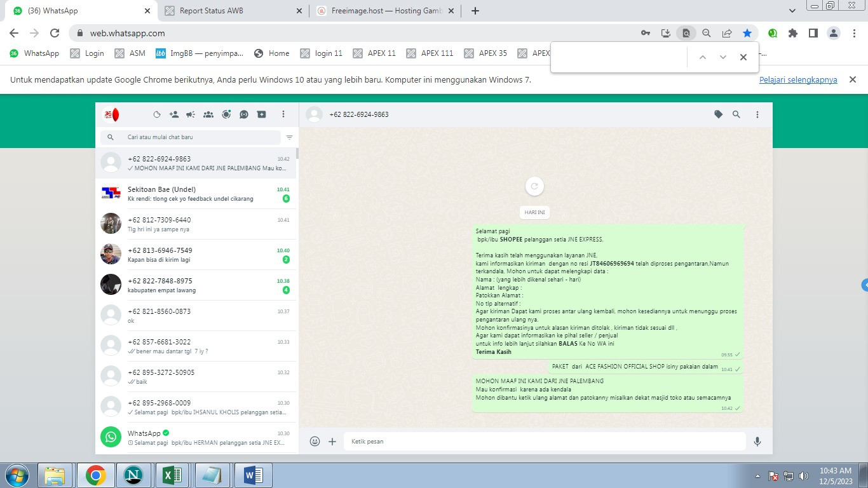Image resolution: width=868 pixels, height=488 pixels.
Task: Open Word from the taskbar
Action: (253, 475)
